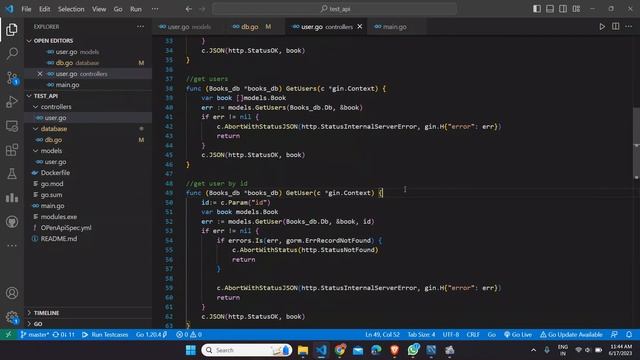Change Tab Size: 4 indentation setting
Image resolution: width=640 pixels, height=360 pixels.
click(x=421, y=334)
